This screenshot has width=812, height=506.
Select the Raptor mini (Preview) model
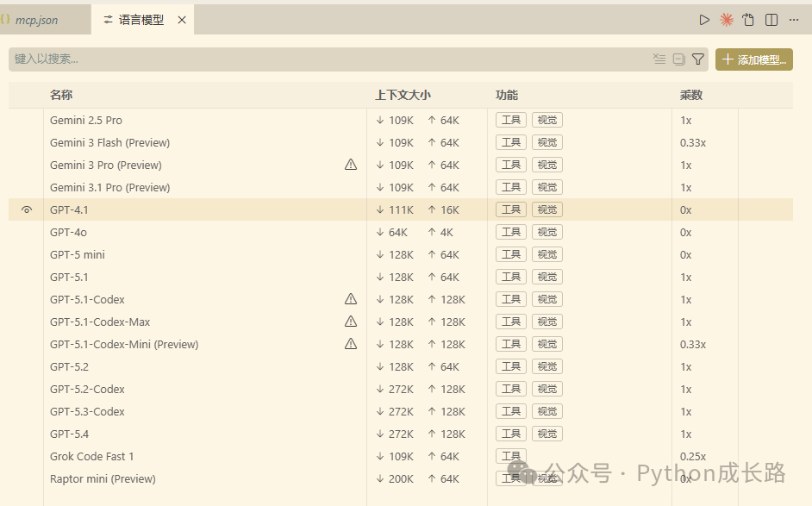103,478
